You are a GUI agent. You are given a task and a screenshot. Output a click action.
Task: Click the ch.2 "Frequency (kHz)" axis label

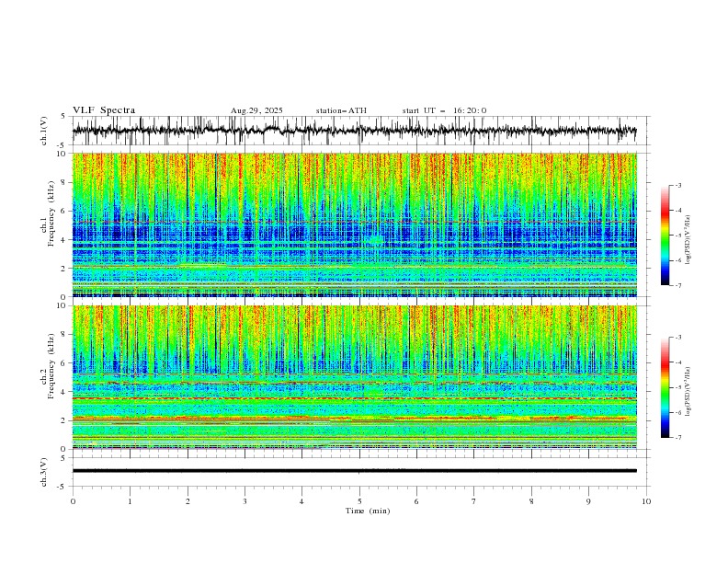click(51, 366)
